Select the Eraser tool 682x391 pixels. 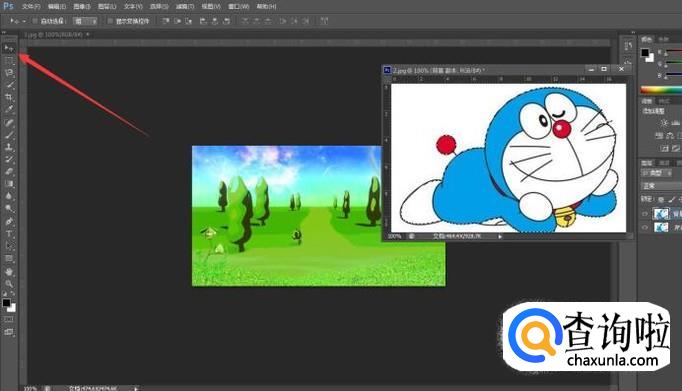click(x=9, y=171)
